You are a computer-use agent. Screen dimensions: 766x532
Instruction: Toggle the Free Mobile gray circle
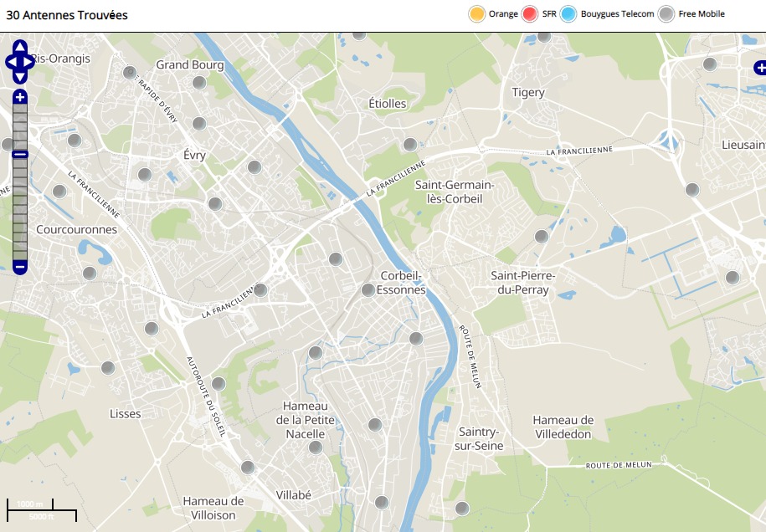click(666, 14)
